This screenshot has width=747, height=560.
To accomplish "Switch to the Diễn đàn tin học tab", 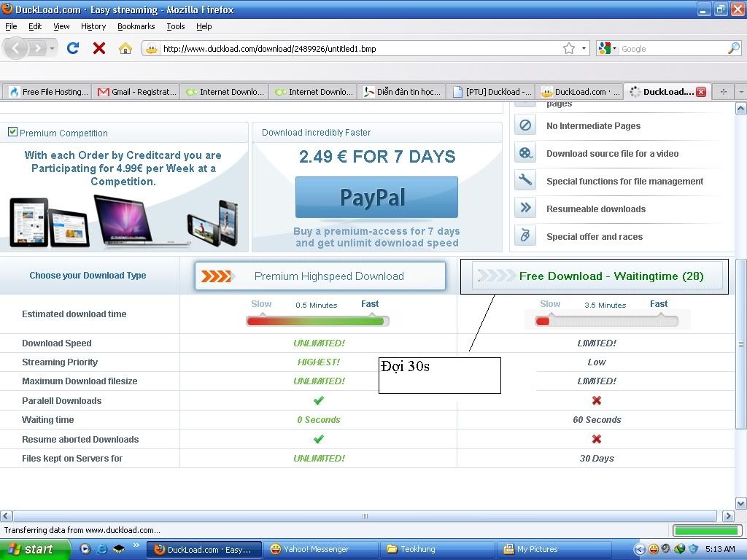I will click(x=402, y=92).
